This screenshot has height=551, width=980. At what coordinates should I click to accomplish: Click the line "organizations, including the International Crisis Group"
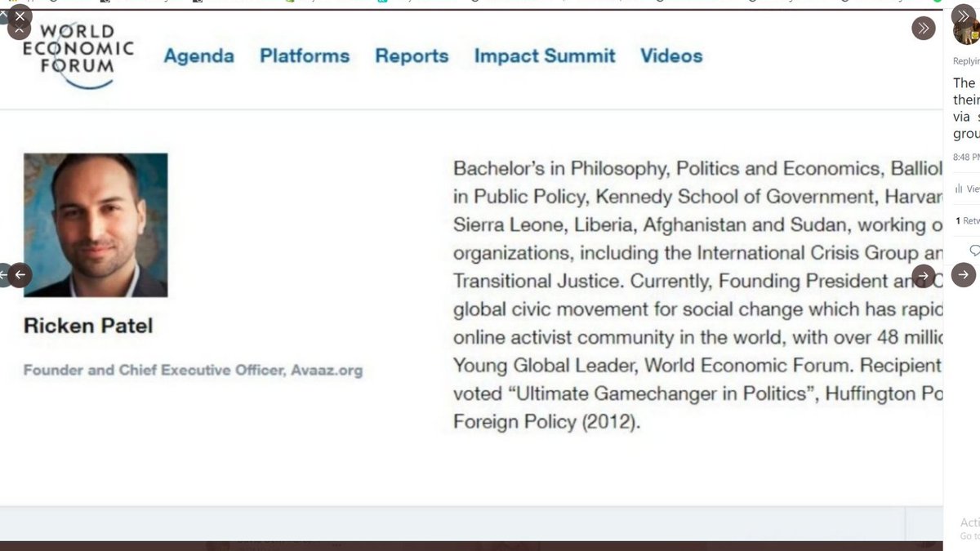pos(698,253)
